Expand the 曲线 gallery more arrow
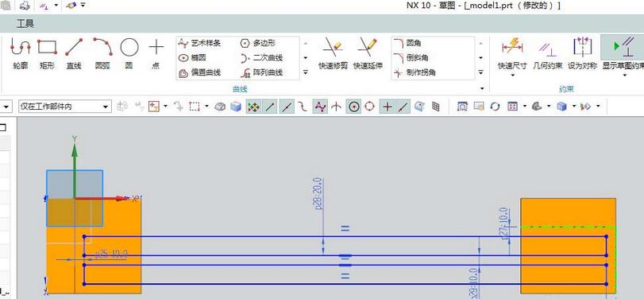The width and height of the screenshot is (644, 299). click(305, 72)
